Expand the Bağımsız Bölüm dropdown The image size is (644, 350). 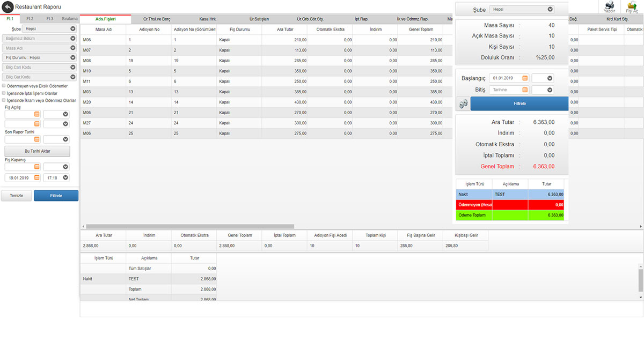[x=40, y=39]
